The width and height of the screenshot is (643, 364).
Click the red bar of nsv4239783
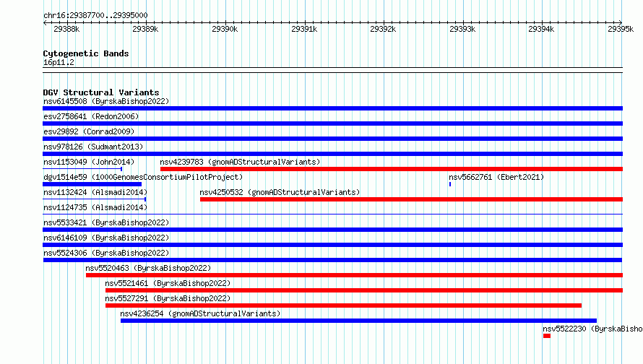(x=392, y=169)
